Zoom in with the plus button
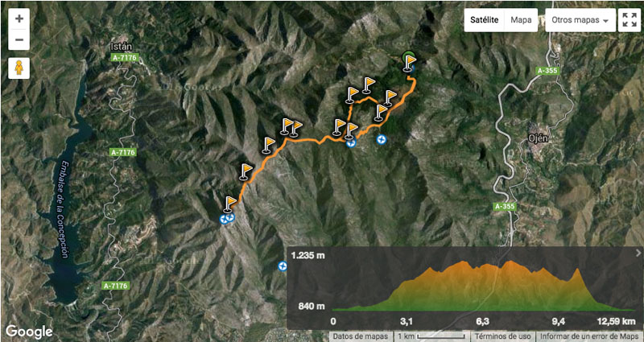The image size is (644, 342). click(19, 19)
